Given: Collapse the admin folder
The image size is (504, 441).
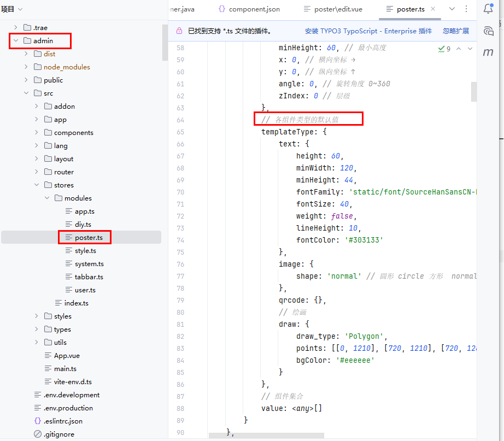Looking at the screenshot, I should click(16, 41).
